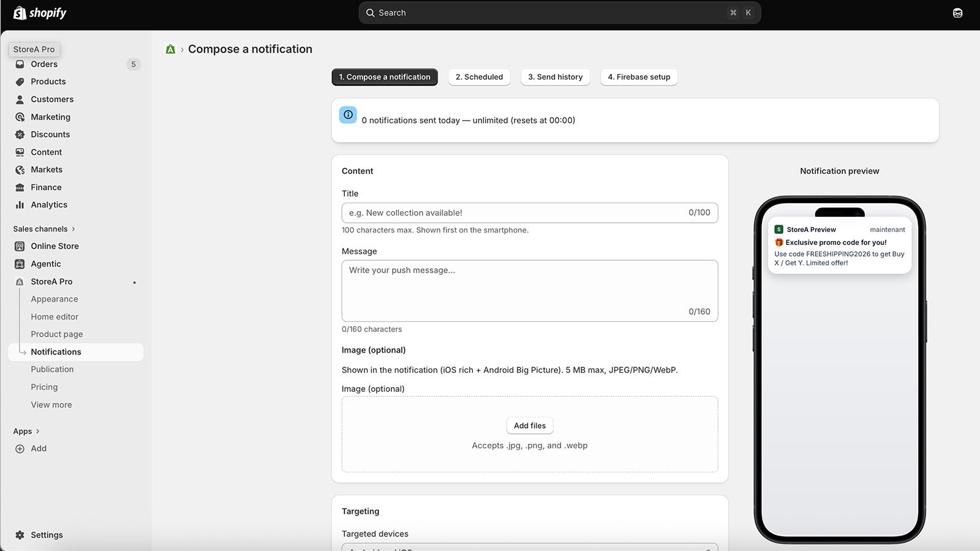Click the '0/160 characters' text
This screenshot has width=980, height=551.
tap(372, 329)
